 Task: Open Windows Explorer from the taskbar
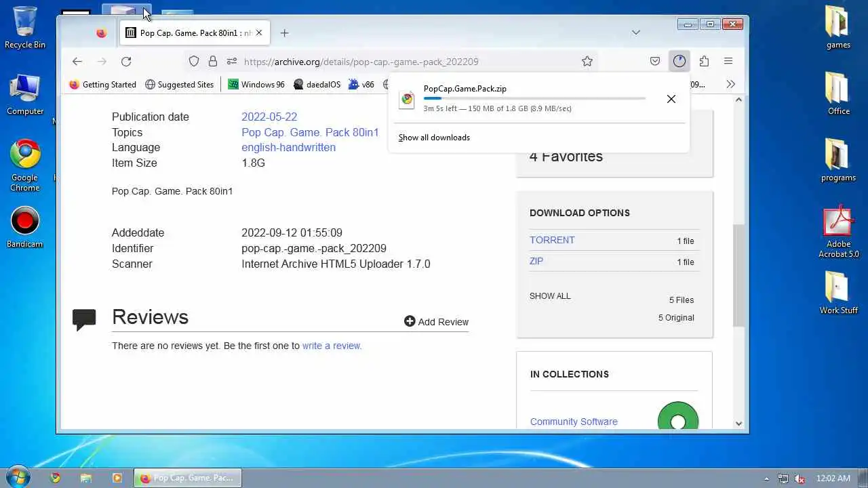(x=86, y=478)
